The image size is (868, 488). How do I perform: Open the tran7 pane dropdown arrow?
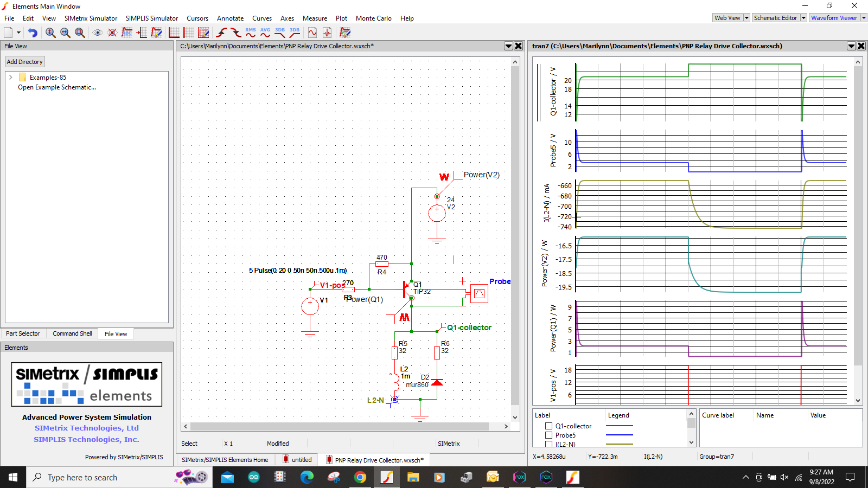(x=852, y=46)
